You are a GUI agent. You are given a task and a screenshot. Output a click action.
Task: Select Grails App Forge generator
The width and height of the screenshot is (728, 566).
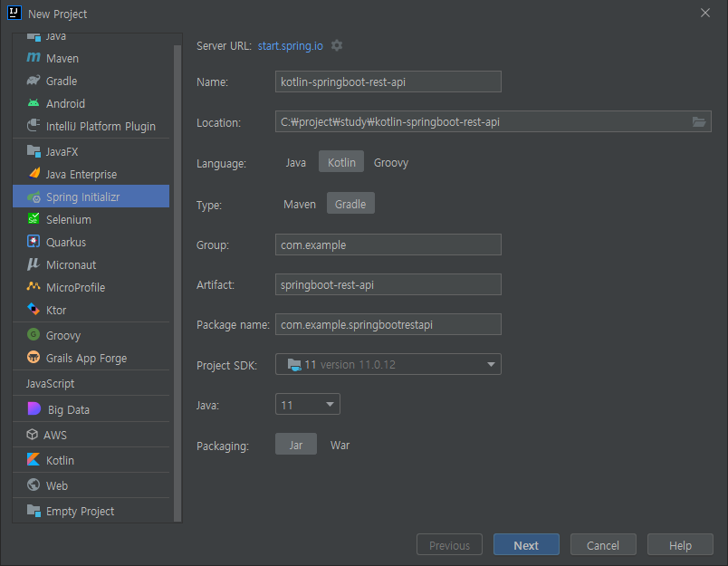point(91,358)
